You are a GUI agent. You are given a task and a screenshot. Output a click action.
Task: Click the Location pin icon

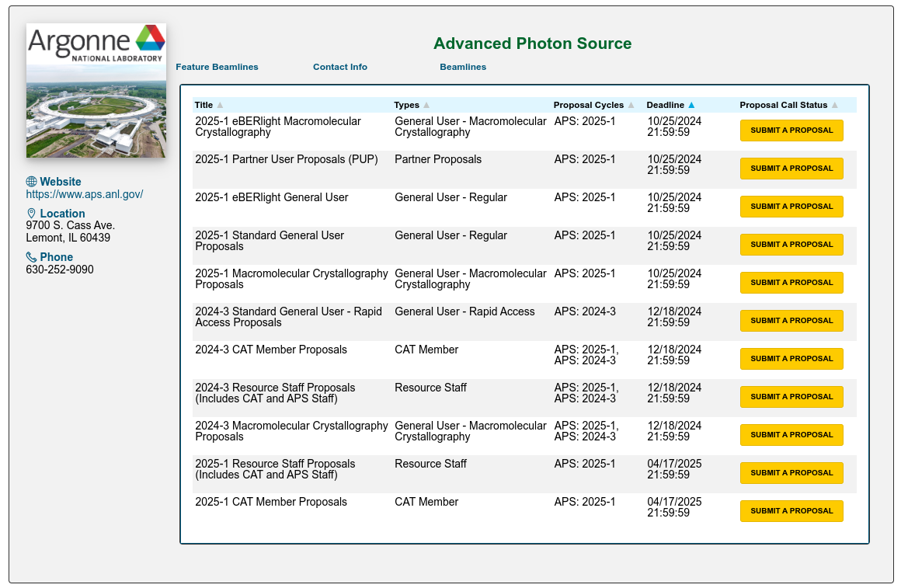32,214
